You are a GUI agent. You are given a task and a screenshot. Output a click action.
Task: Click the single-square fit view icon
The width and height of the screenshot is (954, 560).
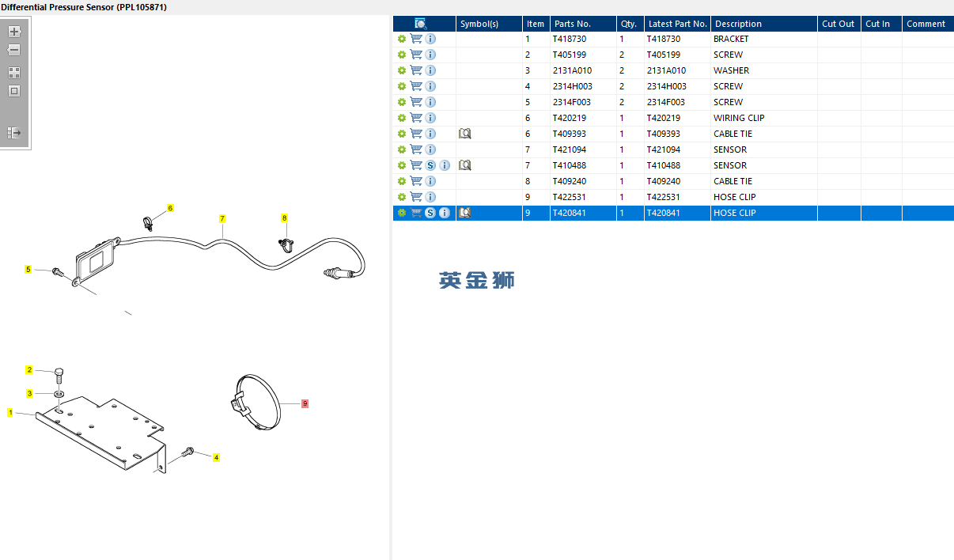point(14,91)
